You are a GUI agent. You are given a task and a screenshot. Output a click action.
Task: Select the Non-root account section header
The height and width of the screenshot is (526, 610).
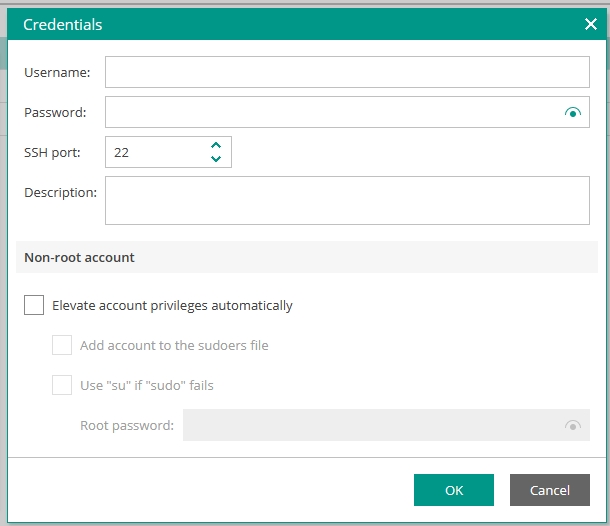click(79, 257)
